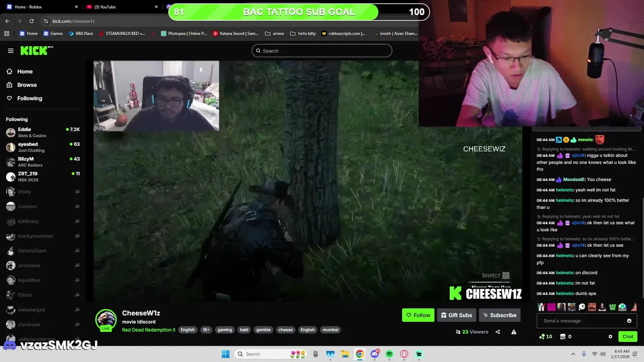This screenshot has height=362, width=644.
Task: Click the gamble tag
Action: click(x=263, y=330)
